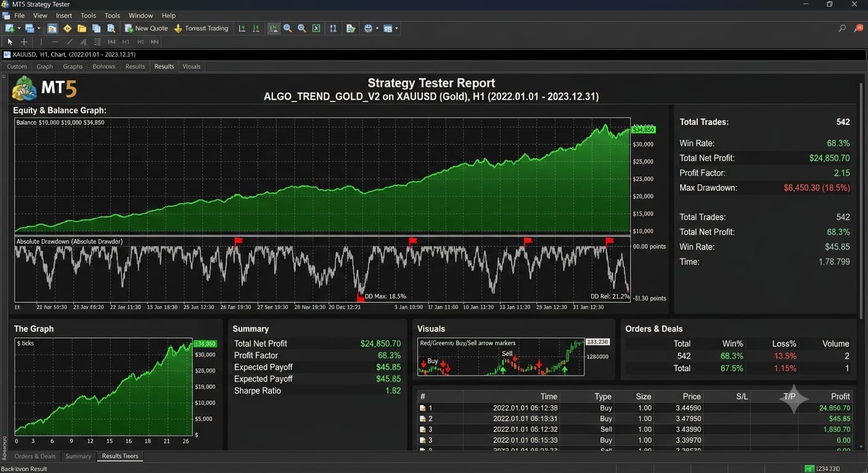Open the Orders & Deals bottom tab
Image resolution: width=868 pixels, height=473 pixels.
tap(35, 456)
